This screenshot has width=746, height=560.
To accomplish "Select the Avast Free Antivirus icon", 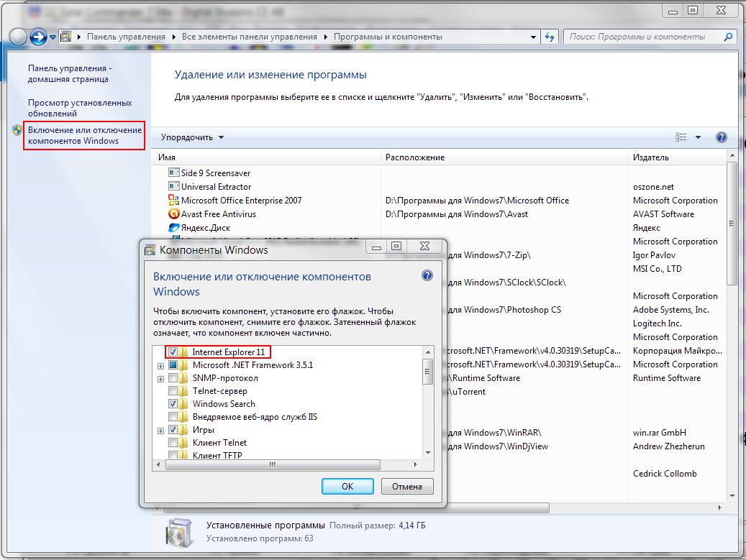I will coord(173,214).
